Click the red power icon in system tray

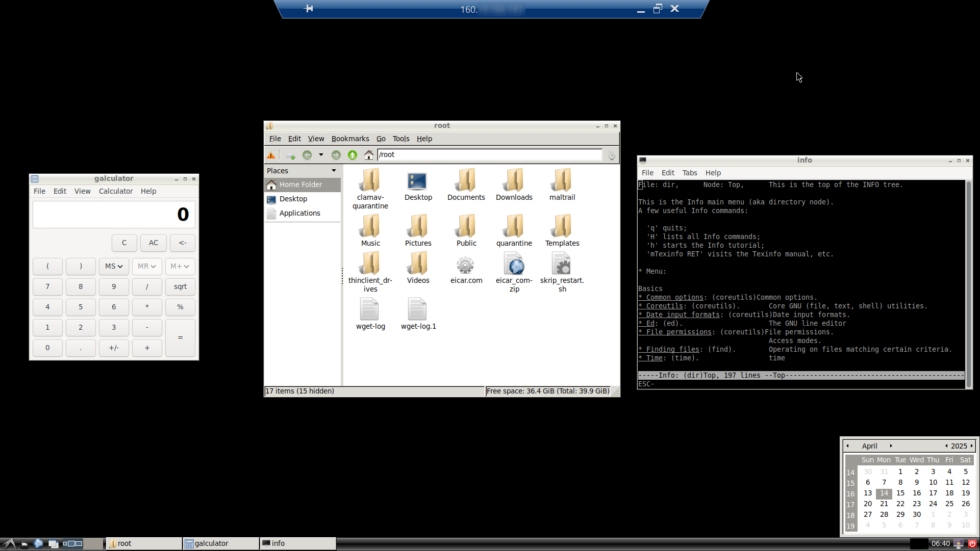[x=972, y=544]
